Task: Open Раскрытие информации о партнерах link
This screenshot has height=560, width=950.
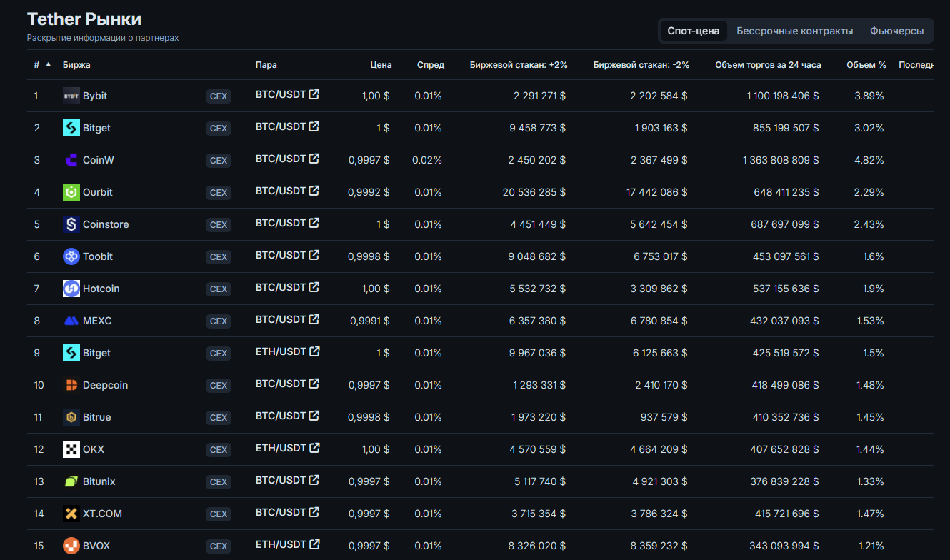Action: point(103,38)
